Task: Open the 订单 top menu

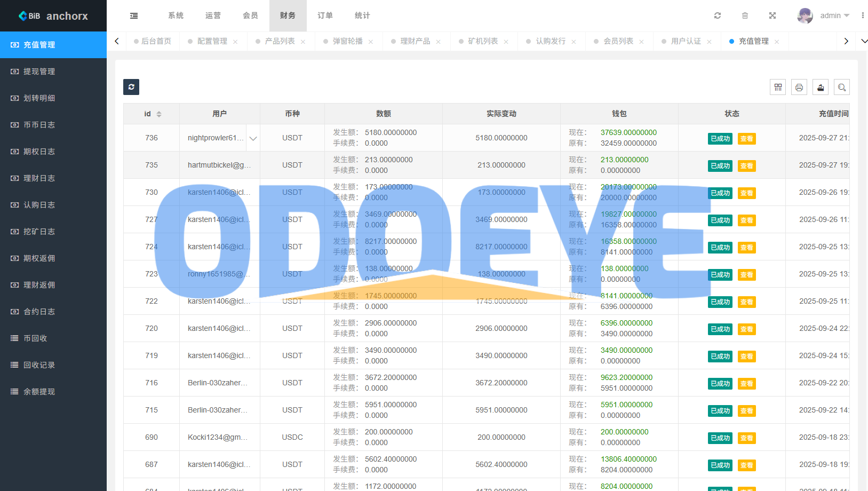Action: 325,15
